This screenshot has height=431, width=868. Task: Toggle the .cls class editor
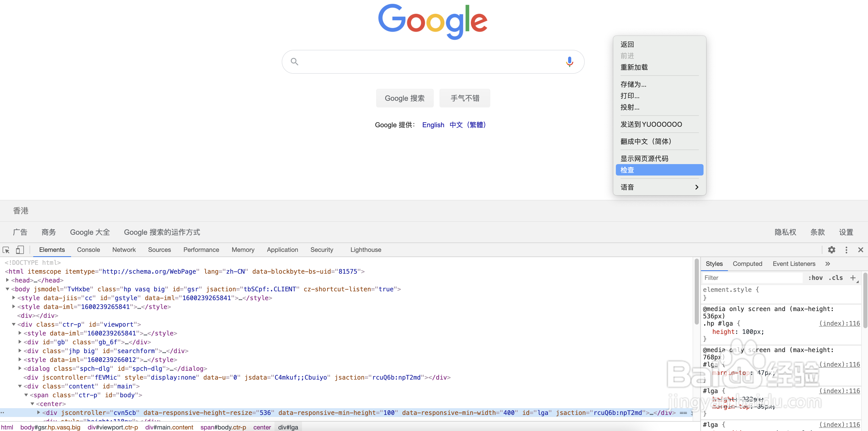[835, 278]
